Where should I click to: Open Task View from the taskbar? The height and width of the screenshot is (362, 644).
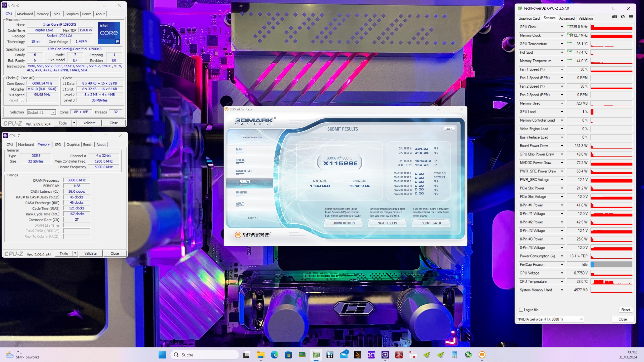pos(246,355)
